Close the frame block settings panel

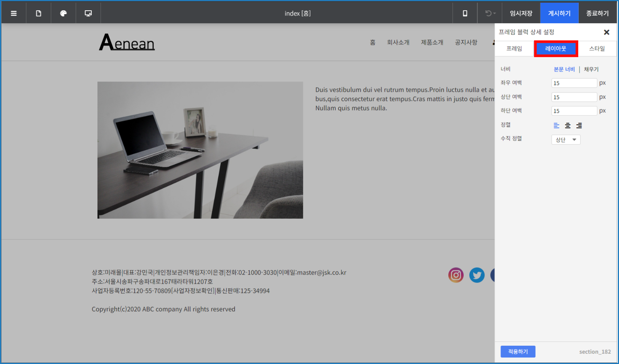tap(606, 32)
